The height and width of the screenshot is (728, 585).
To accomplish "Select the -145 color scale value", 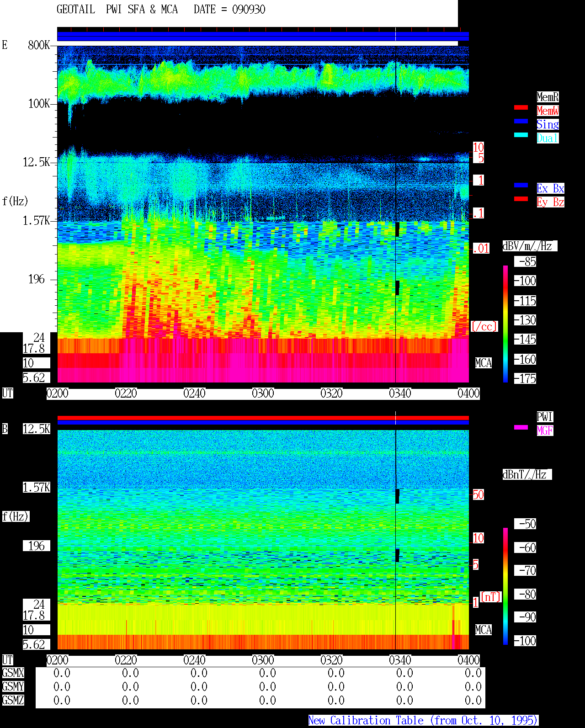I will 525,339.
